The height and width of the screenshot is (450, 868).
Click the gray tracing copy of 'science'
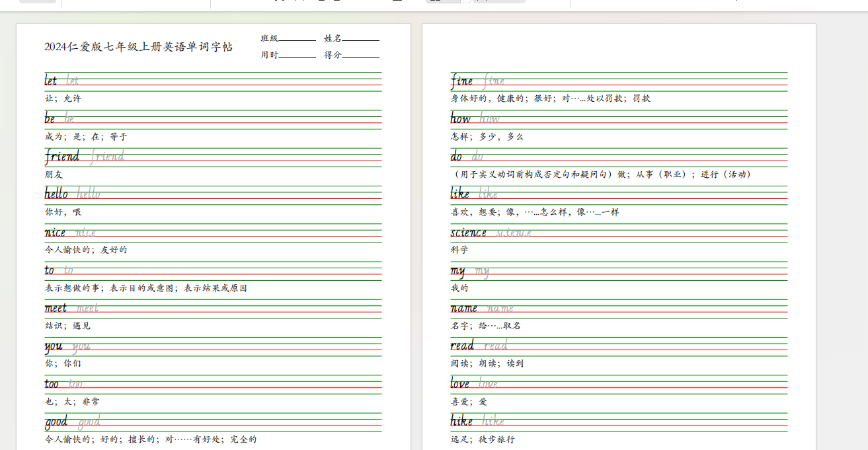click(x=514, y=233)
